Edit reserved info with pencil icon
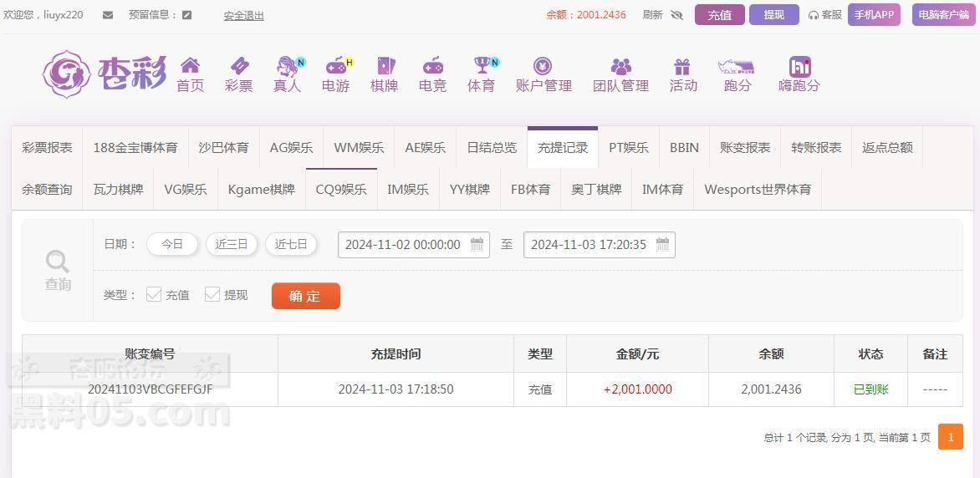The width and height of the screenshot is (980, 478). point(186,15)
